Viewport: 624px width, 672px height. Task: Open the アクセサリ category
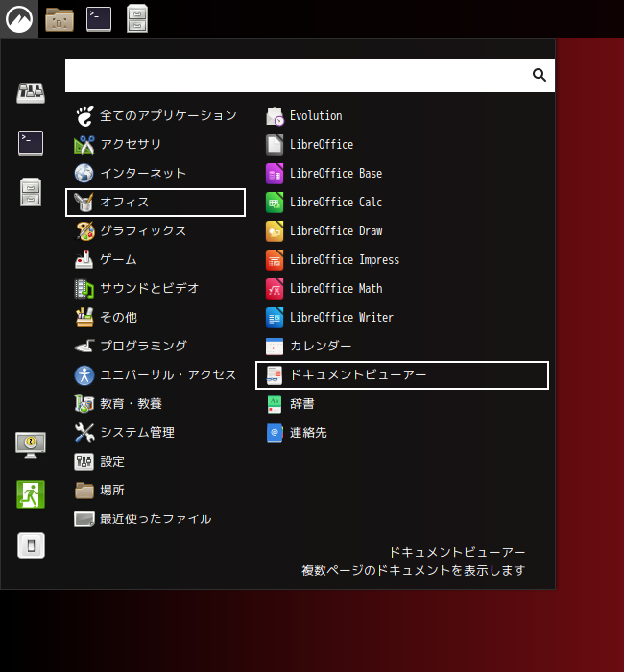click(156, 144)
